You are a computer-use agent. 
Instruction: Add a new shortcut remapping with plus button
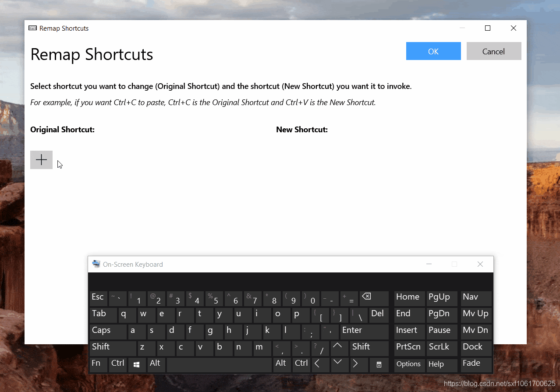pos(41,160)
